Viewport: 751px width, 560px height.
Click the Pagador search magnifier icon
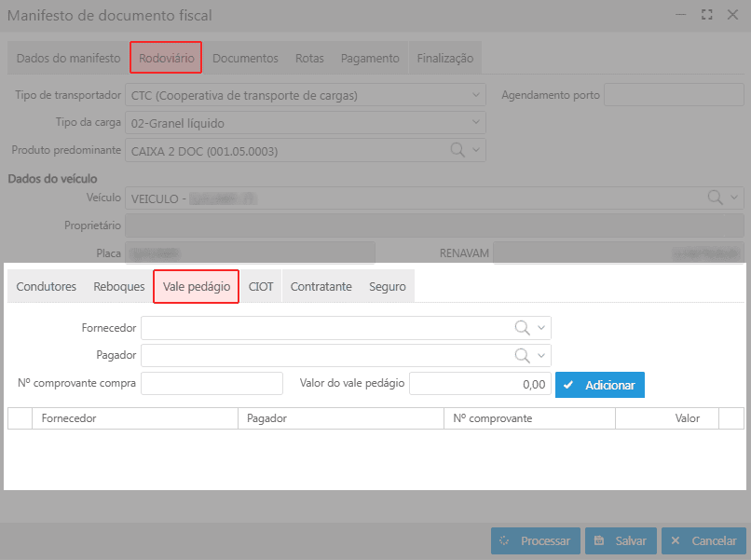[x=522, y=356]
